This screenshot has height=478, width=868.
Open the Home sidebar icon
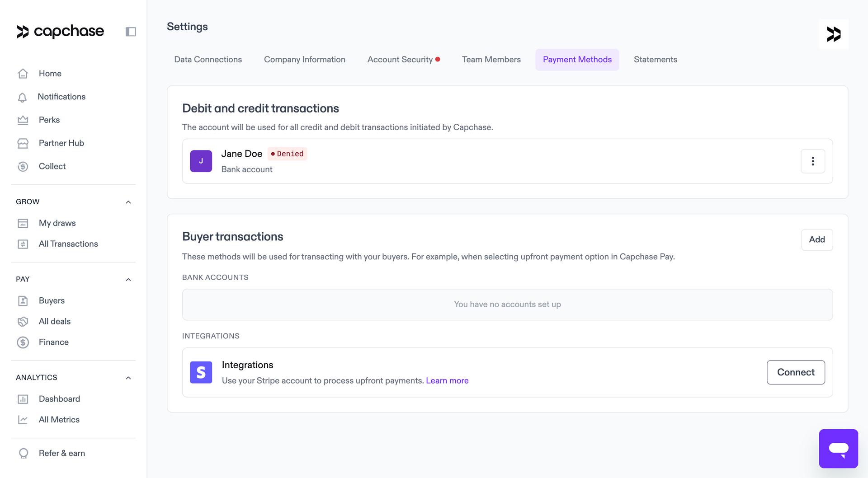(x=23, y=73)
